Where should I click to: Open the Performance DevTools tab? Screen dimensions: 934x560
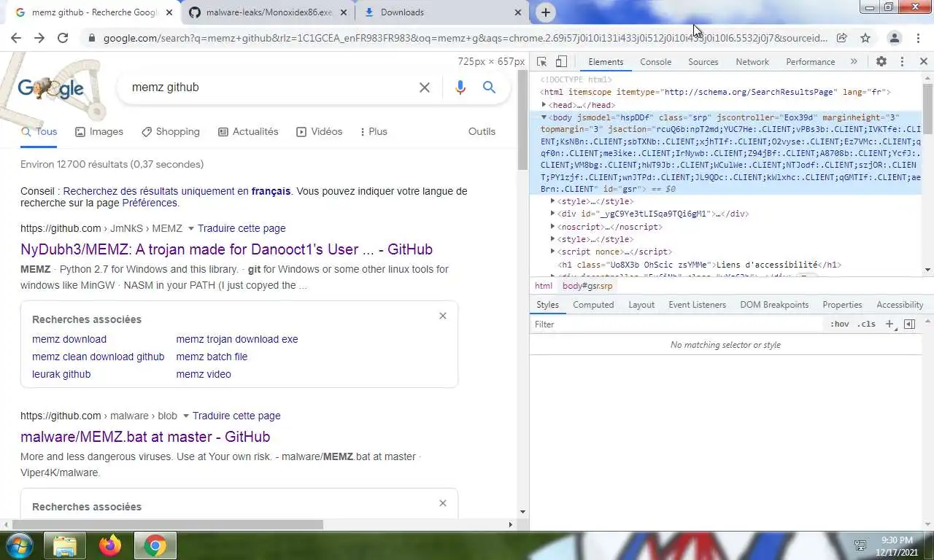(810, 62)
